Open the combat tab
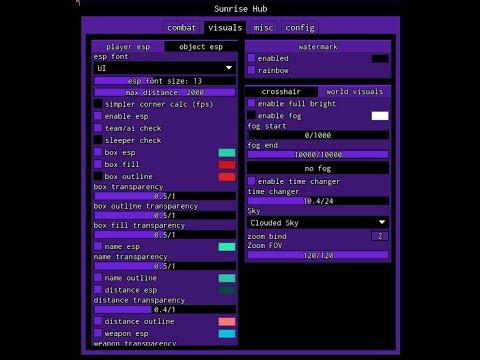The width and height of the screenshot is (480, 360). coord(181,28)
